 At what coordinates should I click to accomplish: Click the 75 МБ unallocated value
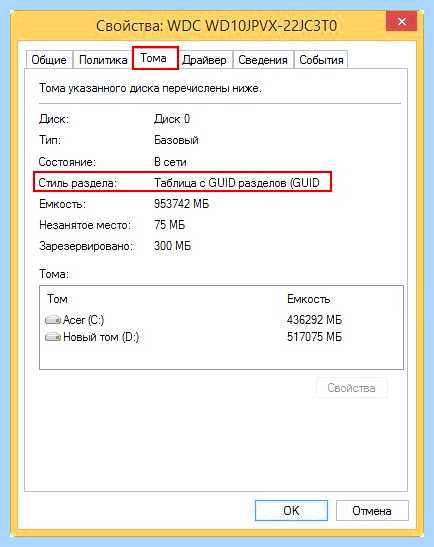pyautogui.click(x=170, y=225)
